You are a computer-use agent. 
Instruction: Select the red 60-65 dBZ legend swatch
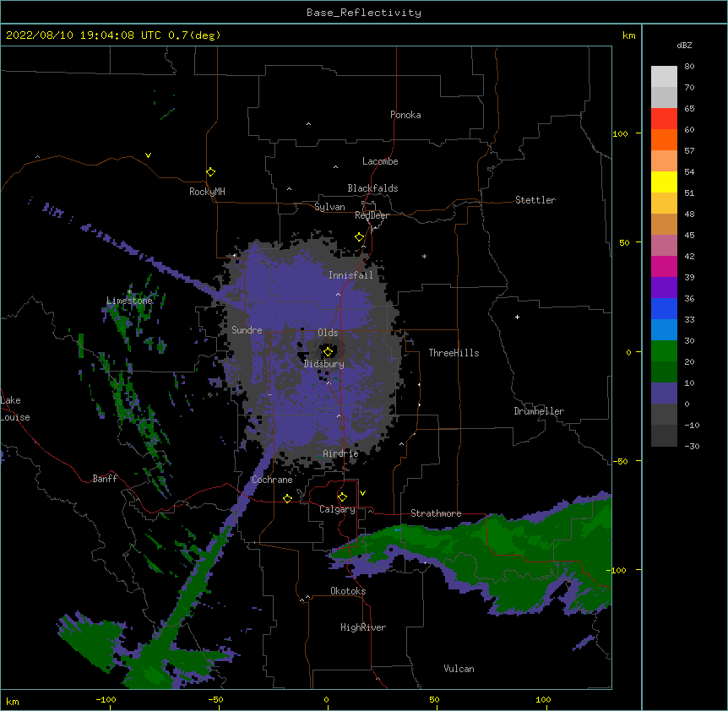pos(664,119)
